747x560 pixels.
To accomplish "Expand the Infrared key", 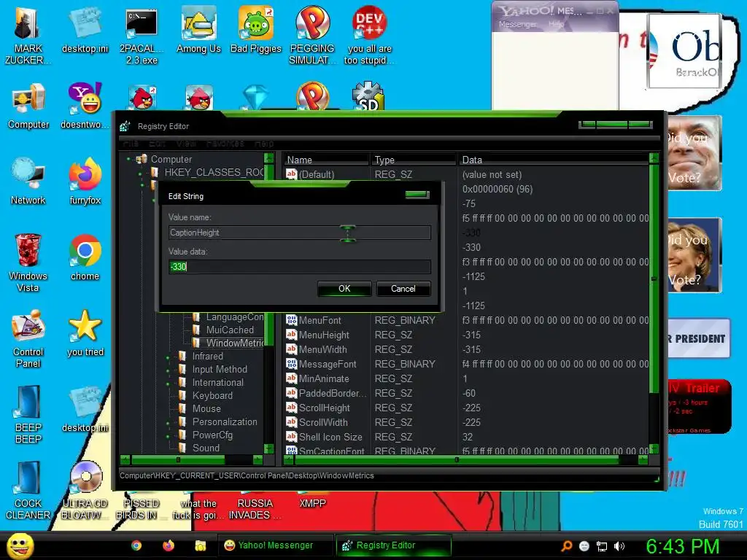I will [168, 357].
